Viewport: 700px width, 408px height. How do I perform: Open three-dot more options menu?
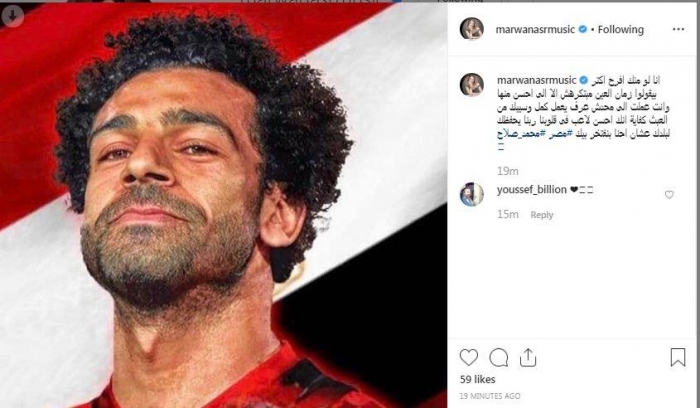click(678, 29)
